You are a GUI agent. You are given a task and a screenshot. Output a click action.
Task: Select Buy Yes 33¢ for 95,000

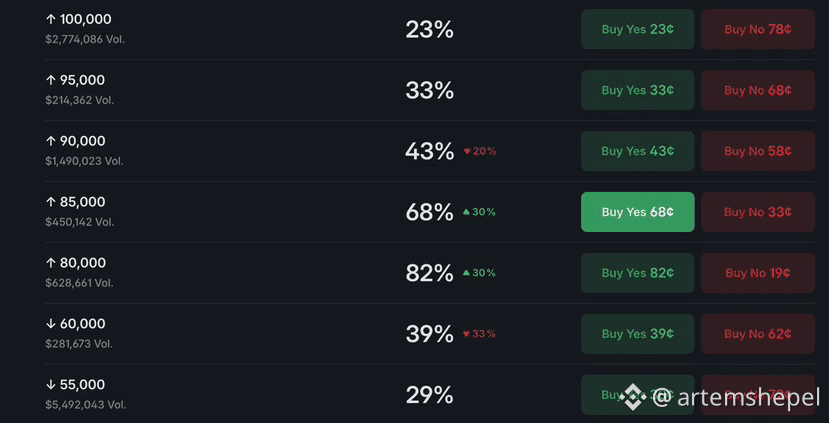tap(638, 90)
